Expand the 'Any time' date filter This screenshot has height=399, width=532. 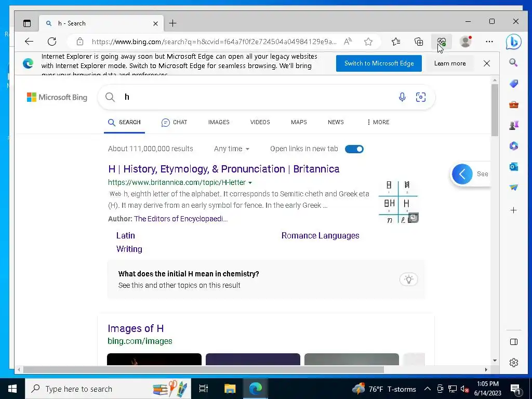231,149
